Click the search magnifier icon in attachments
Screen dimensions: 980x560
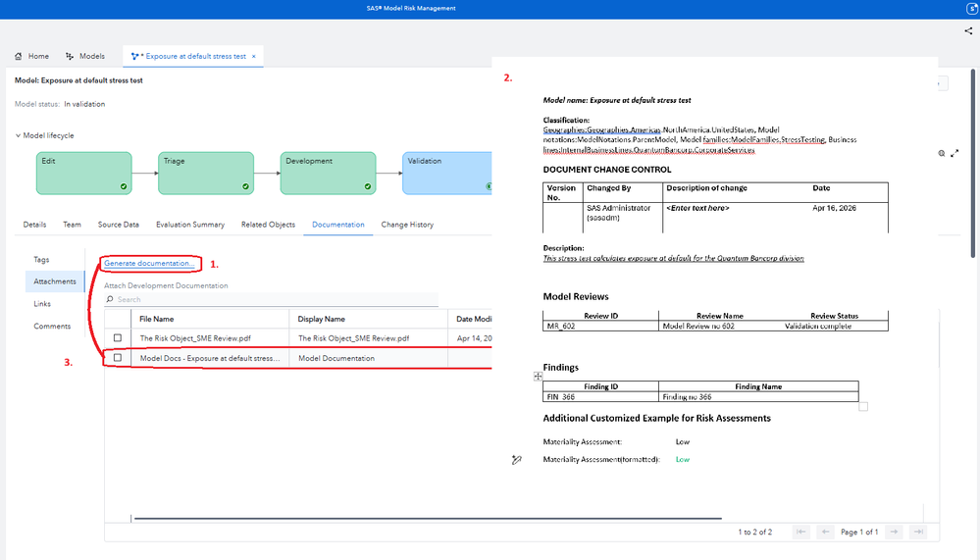tap(110, 299)
